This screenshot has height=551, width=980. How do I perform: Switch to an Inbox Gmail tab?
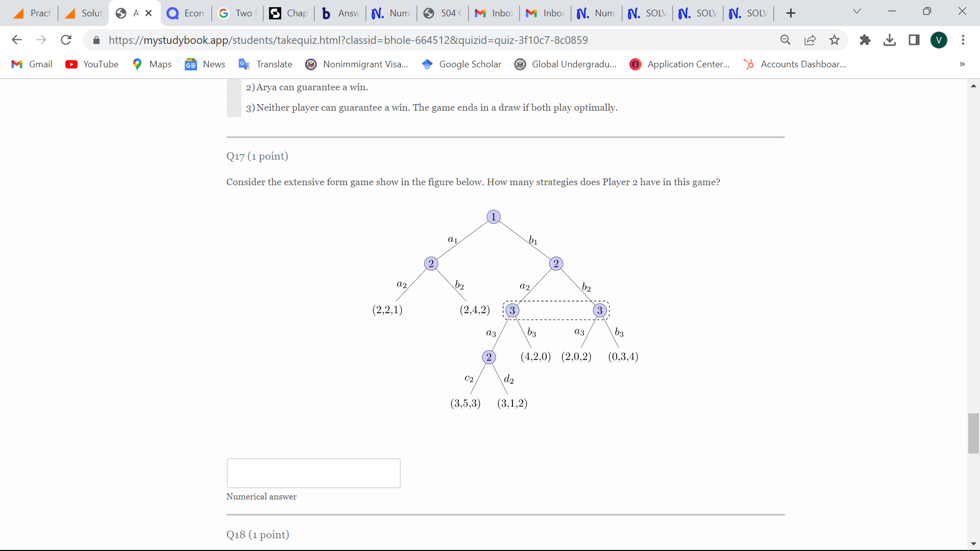[x=493, y=13]
